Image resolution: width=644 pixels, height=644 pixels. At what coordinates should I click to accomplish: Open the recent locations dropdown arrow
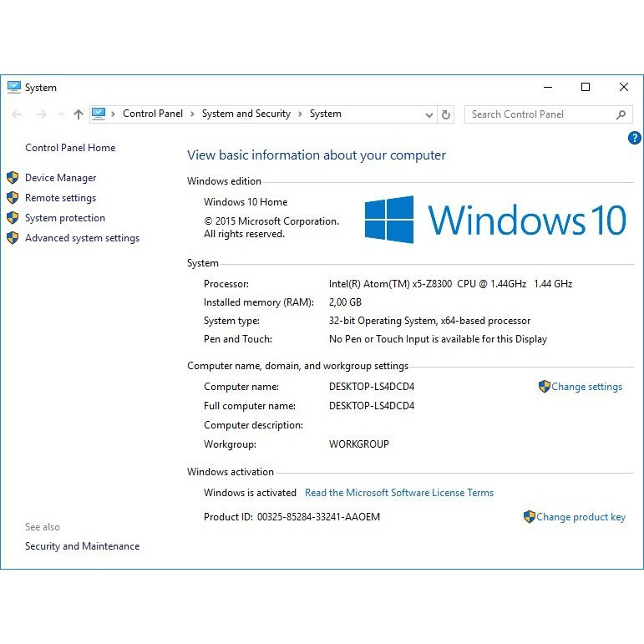60,114
